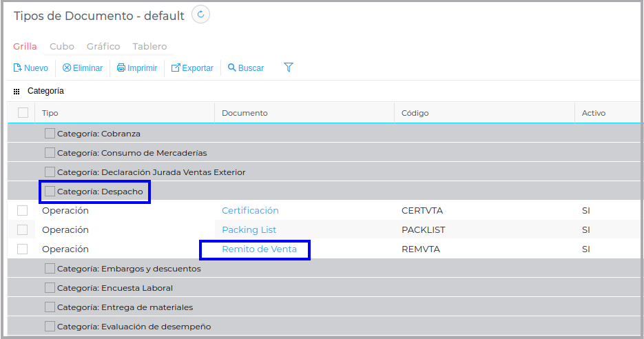Image resolution: width=644 pixels, height=339 pixels.
Task: Open the Packing List document link
Action: pyautogui.click(x=249, y=230)
